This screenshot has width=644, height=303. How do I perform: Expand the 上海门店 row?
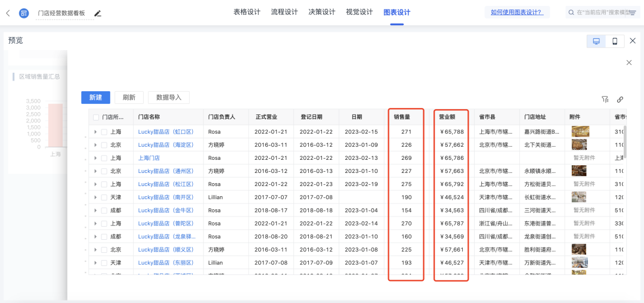point(95,158)
